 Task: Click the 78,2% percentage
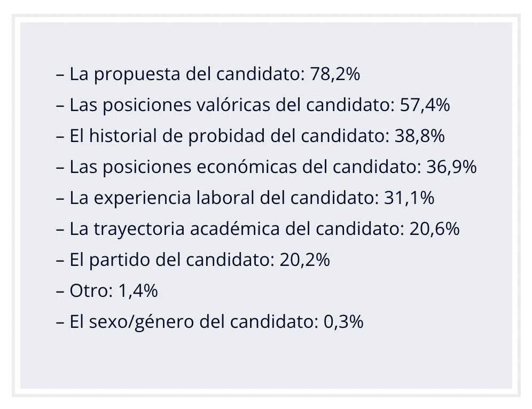pos(335,74)
